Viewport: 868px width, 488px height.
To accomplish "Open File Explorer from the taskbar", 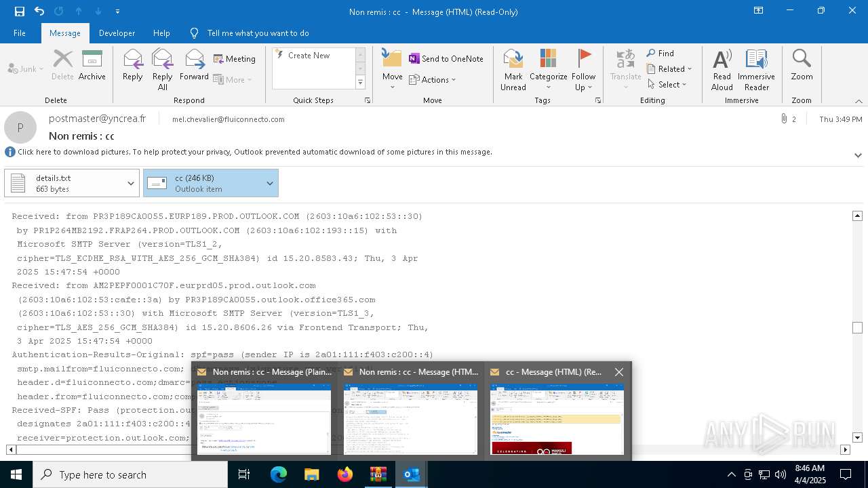I will point(311,474).
